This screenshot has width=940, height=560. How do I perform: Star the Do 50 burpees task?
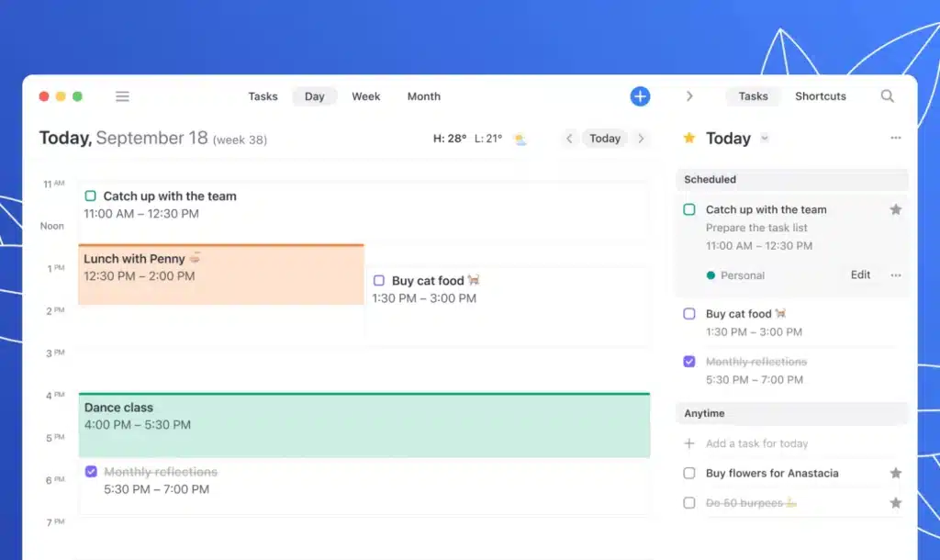click(x=896, y=502)
